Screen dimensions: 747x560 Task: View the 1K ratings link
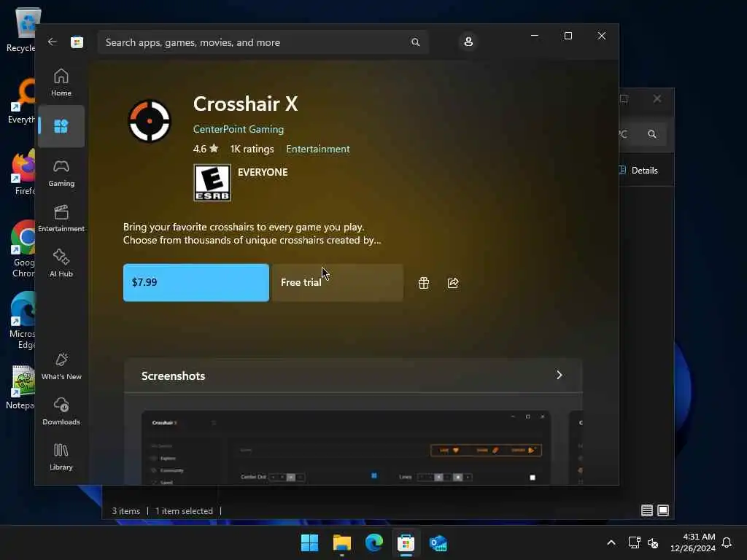click(x=252, y=149)
